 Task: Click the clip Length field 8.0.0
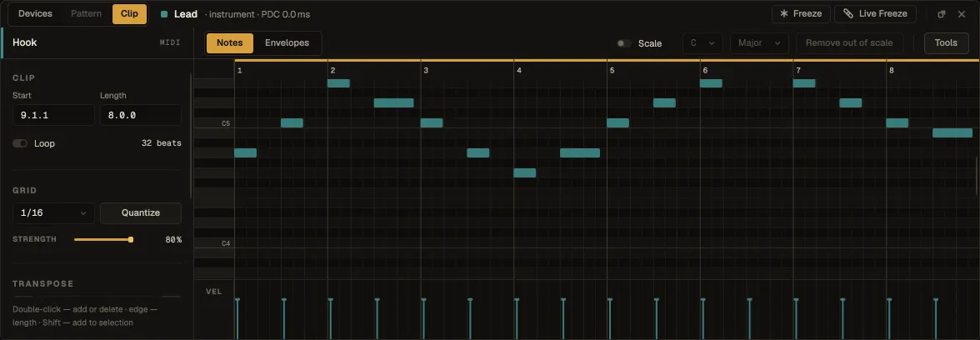click(x=141, y=115)
